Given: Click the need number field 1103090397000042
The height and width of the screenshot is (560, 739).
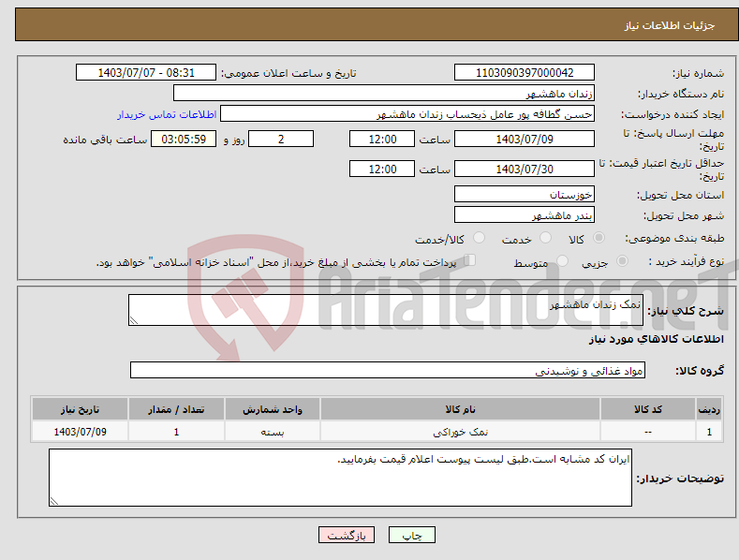Looking at the screenshot, I should (525, 73).
